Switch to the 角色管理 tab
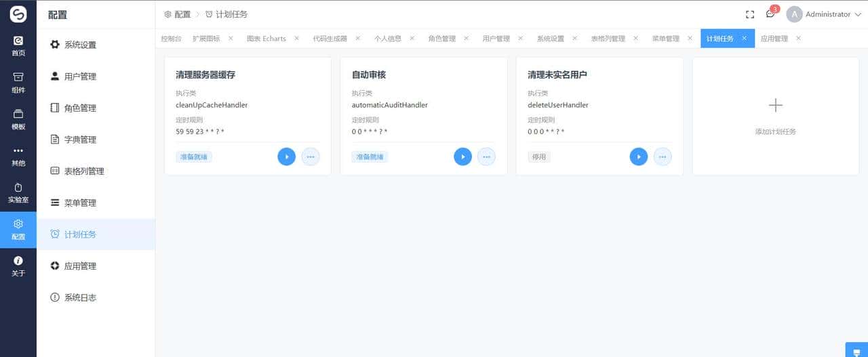Image resolution: width=868 pixels, height=357 pixels. click(442, 39)
